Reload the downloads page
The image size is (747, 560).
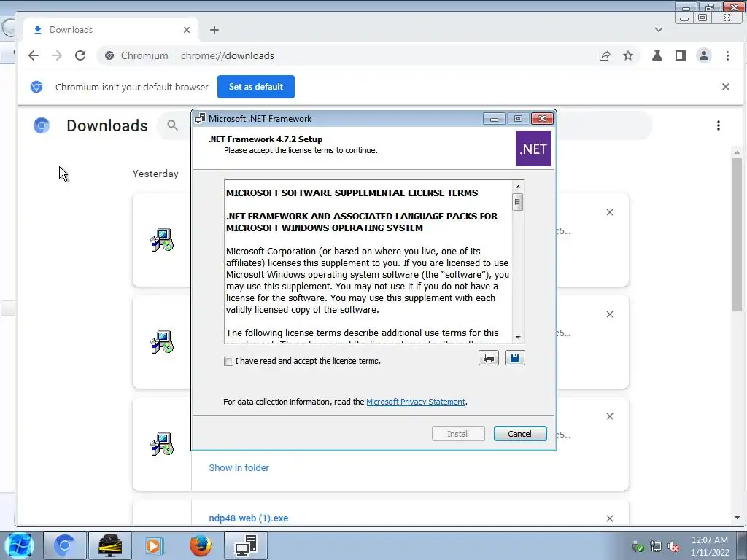pos(80,55)
